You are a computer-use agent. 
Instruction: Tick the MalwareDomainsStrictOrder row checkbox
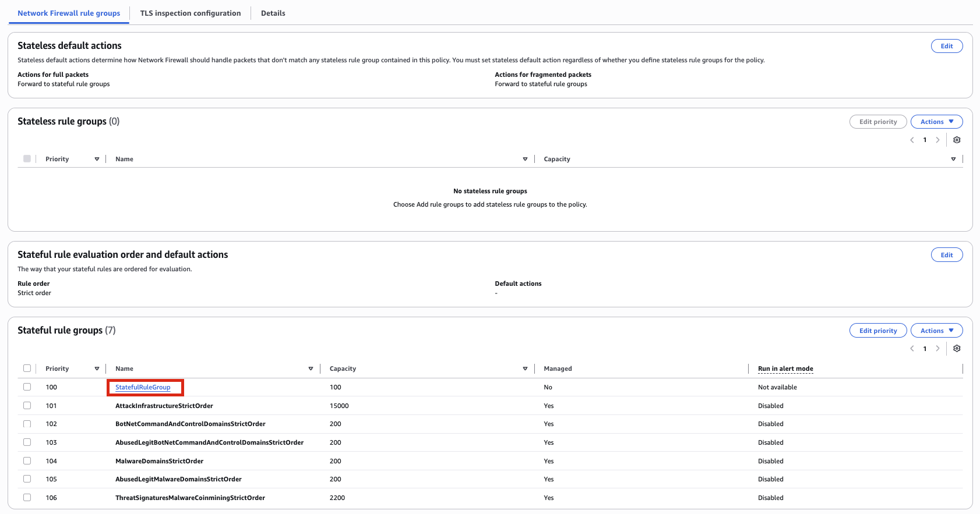(x=27, y=461)
